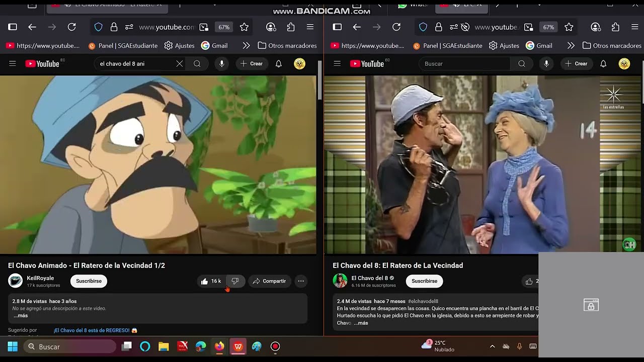Open account avatar in left YouTube window
This screenshot has width=644, height=362.
(299, 64)
